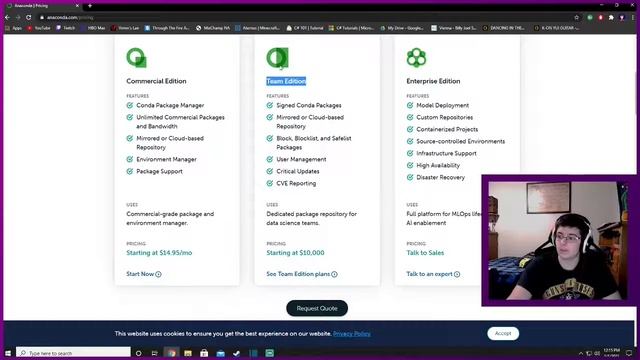Click the browser back arrow
Image resolution: width=640 pixels, height=360 pixels.
(7, 18)
